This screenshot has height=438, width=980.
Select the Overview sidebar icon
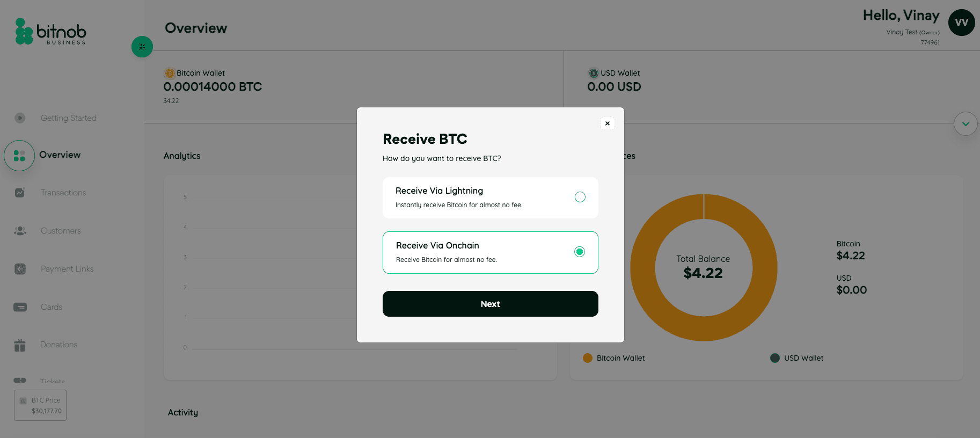pos(19,155)
